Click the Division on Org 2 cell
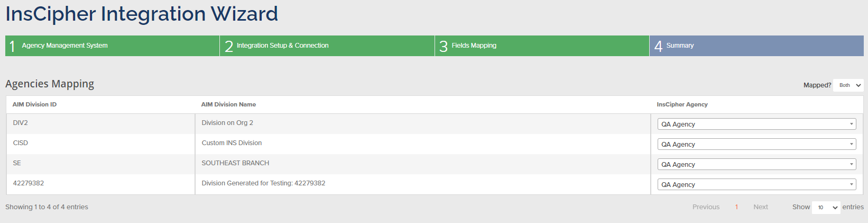This screenshot has width=868, height=223. pyautogui.click(x=227, y=123)
